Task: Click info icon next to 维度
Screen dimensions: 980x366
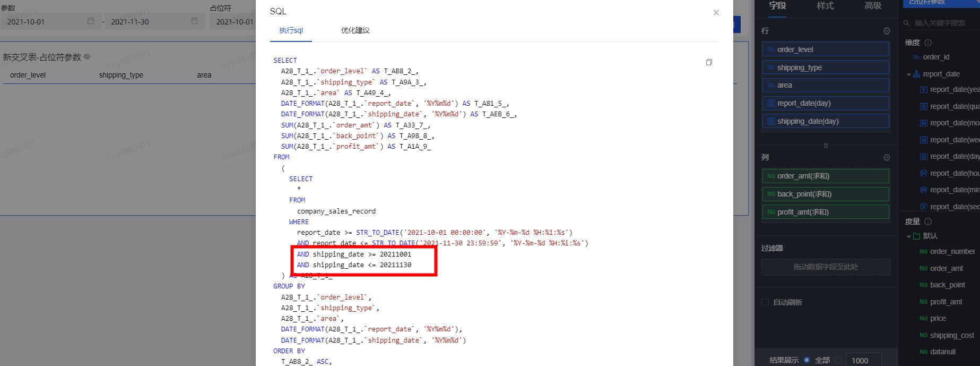Action: point(928,42)
